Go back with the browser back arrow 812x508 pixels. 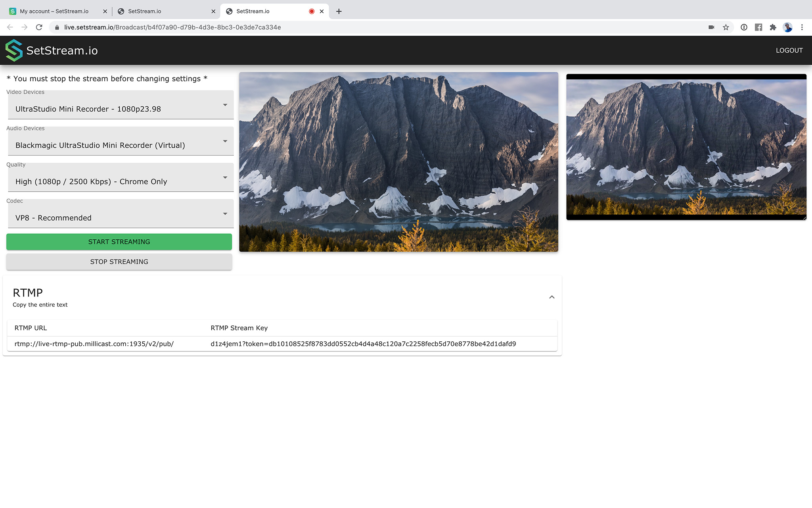coord(10,27)
